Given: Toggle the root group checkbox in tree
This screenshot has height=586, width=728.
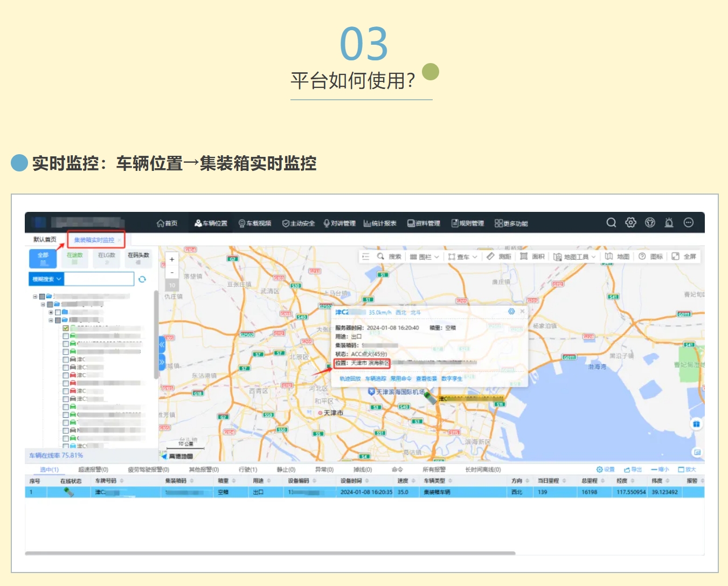Looking at the screenshot, I should (42, 297).
